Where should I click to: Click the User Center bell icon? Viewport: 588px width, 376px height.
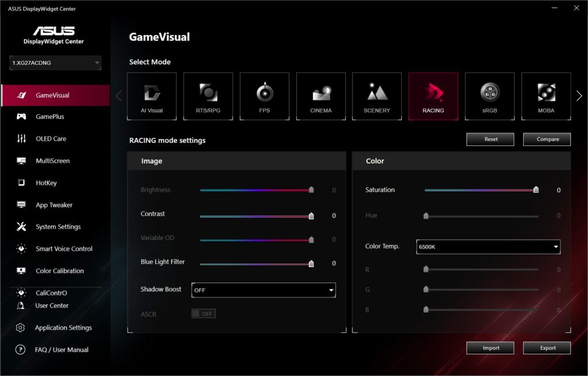(21, 305)
